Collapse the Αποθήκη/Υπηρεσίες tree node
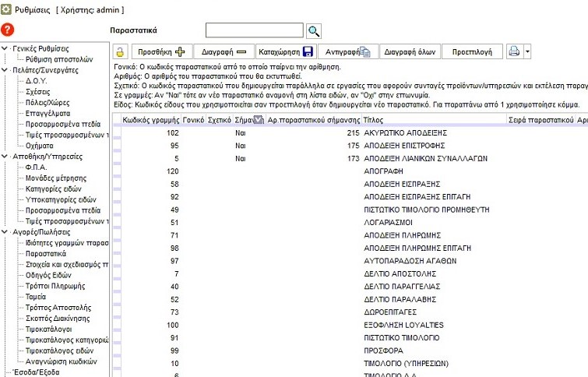This screenshot has height=377, width=588. coord(5,157)
